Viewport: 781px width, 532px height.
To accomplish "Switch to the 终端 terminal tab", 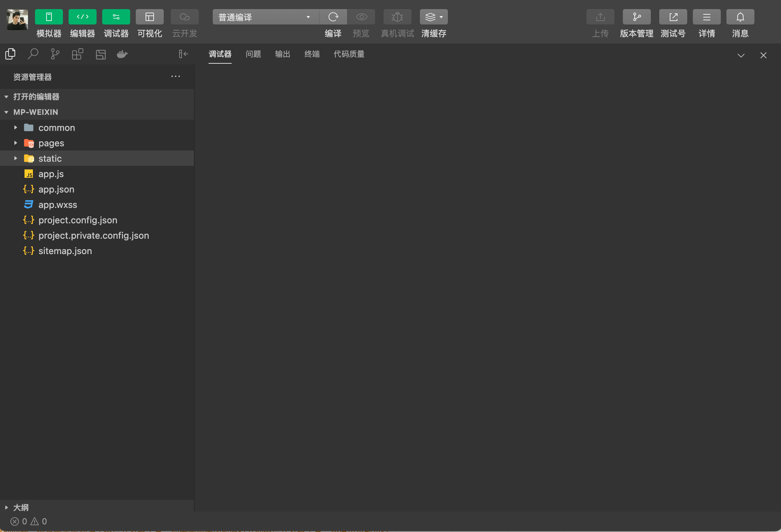I will pyautogui.click(x=312, y=54).
